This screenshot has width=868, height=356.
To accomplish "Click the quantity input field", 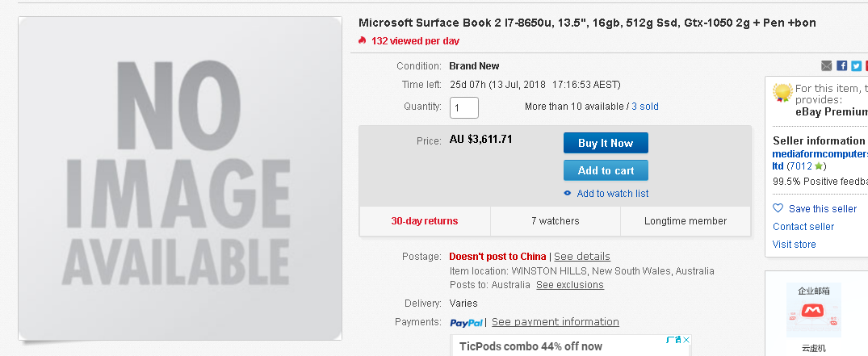I will tap(464, 107).
